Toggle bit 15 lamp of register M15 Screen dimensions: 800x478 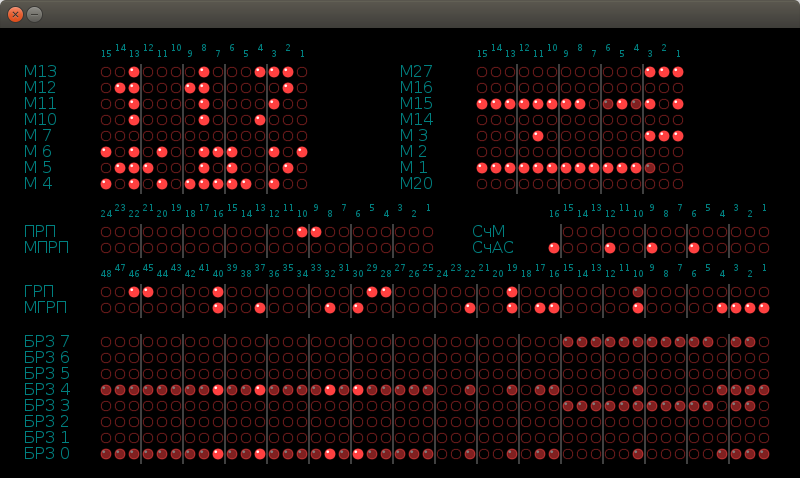coord(482,104)
